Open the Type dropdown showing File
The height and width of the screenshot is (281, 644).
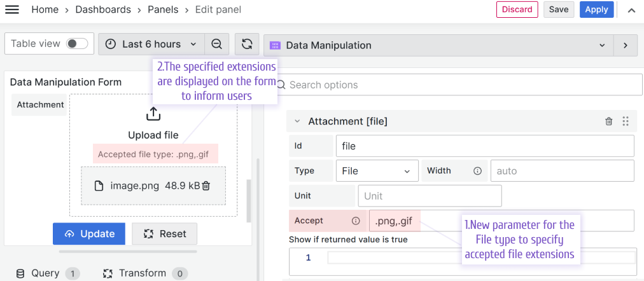[377, 171]
